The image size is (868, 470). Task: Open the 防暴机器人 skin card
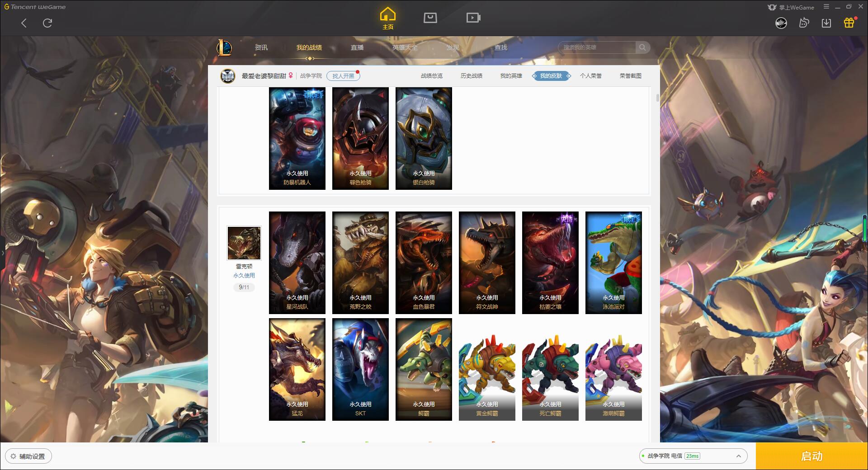point(297,138)
